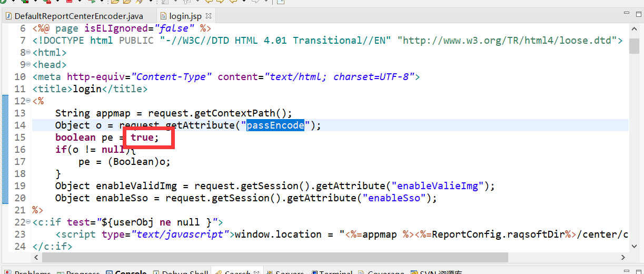Click the isELIgnored attribute on line 6
This screenshot has width=644, height=274.
pos(116,28)
